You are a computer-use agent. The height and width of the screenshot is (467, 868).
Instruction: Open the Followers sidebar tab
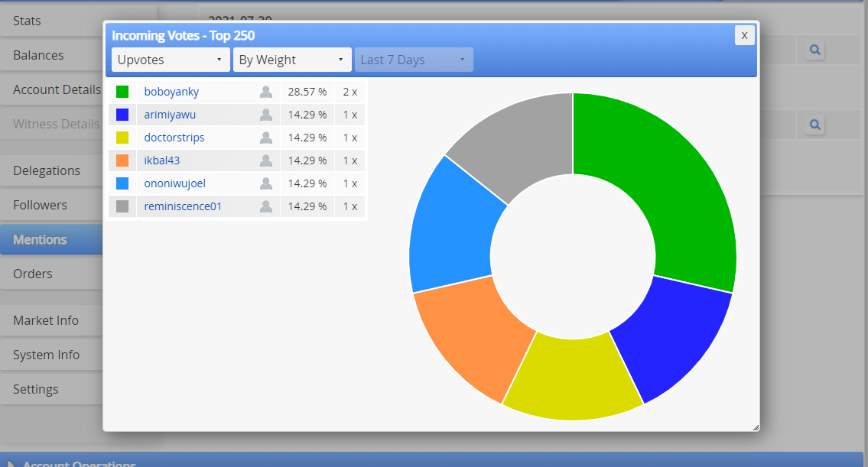click(51, 206)
